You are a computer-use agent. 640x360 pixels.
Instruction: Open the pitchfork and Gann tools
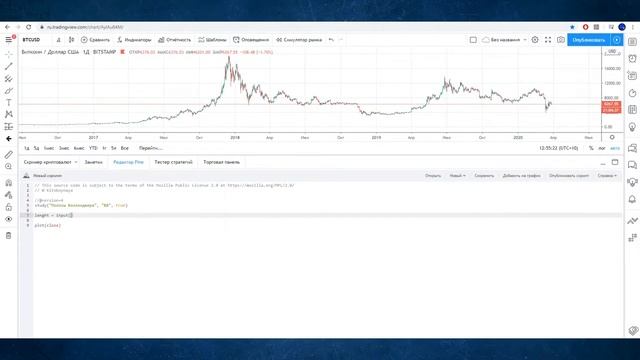pyautogui.click(x=9, y=78)
